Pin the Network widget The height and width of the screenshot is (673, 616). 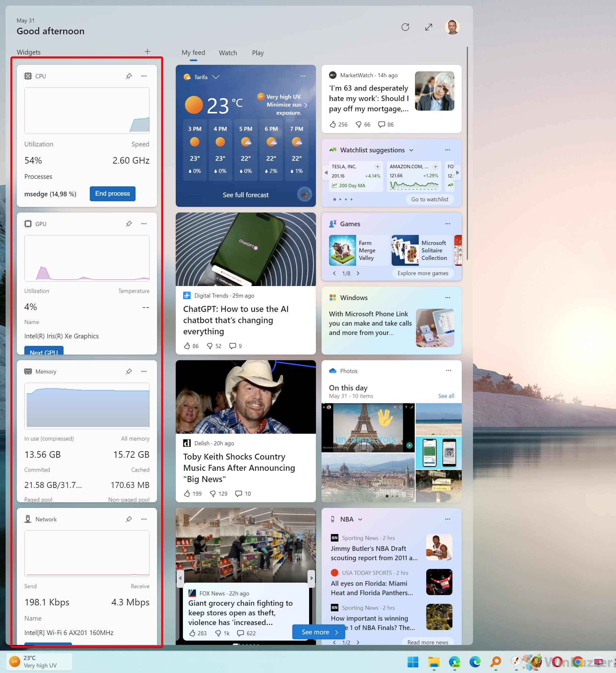(129, 519)
